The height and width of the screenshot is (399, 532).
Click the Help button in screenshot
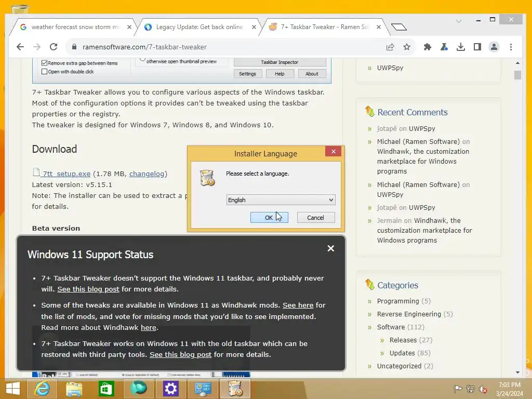point(280,74)
